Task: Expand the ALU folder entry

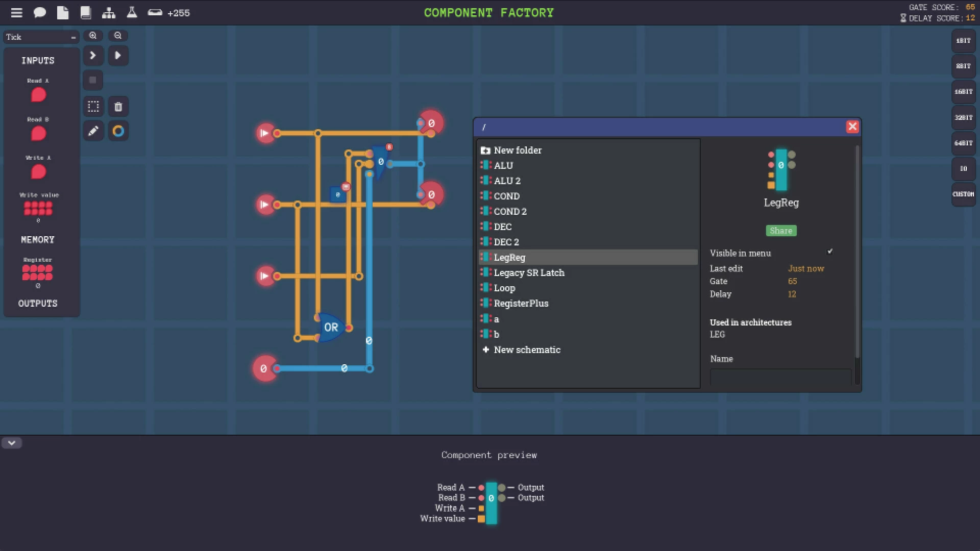Action: point(502,165)
